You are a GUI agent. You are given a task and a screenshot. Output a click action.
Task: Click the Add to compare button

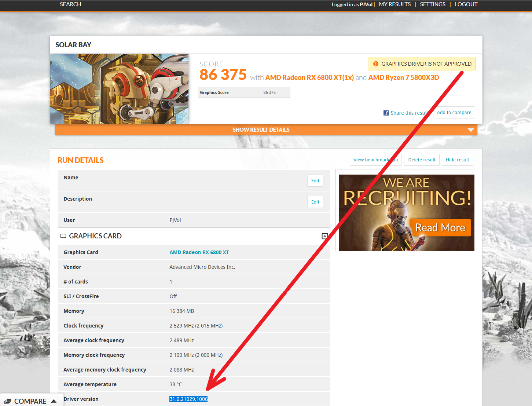click(454, 113)
